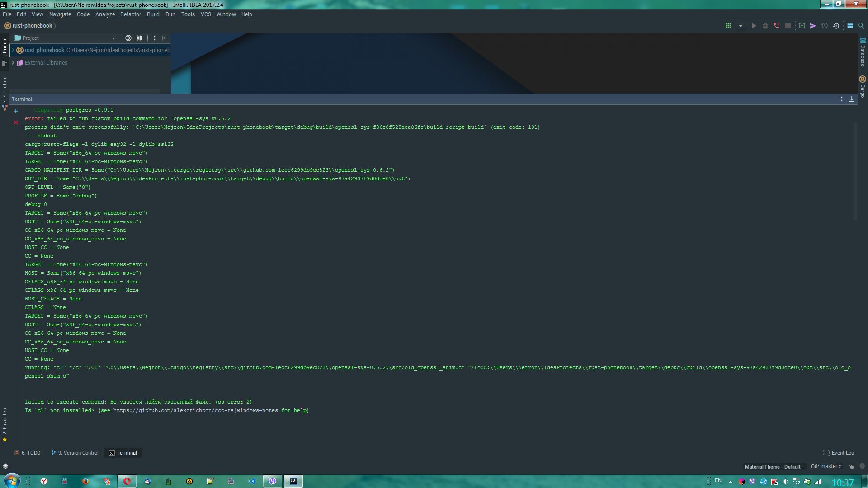Click scroll from source target icon

128,38
